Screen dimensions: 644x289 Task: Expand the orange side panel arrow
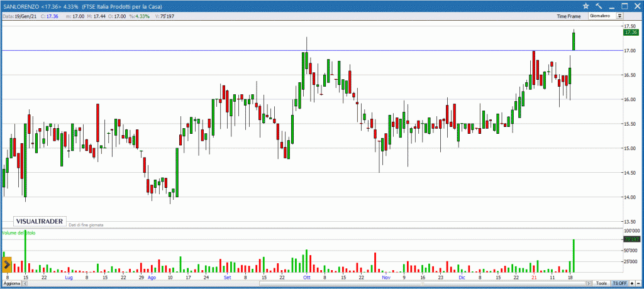(7, 264)
